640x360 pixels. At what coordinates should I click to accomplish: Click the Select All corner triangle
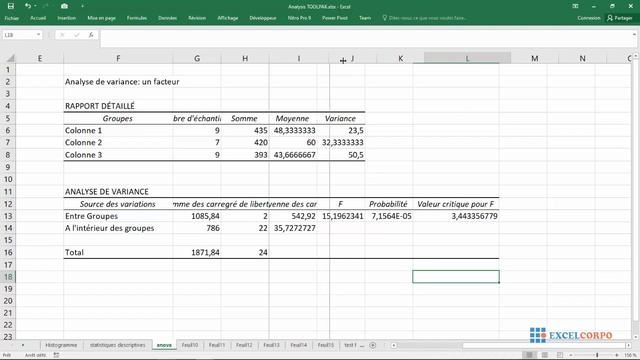coord(11,58)
